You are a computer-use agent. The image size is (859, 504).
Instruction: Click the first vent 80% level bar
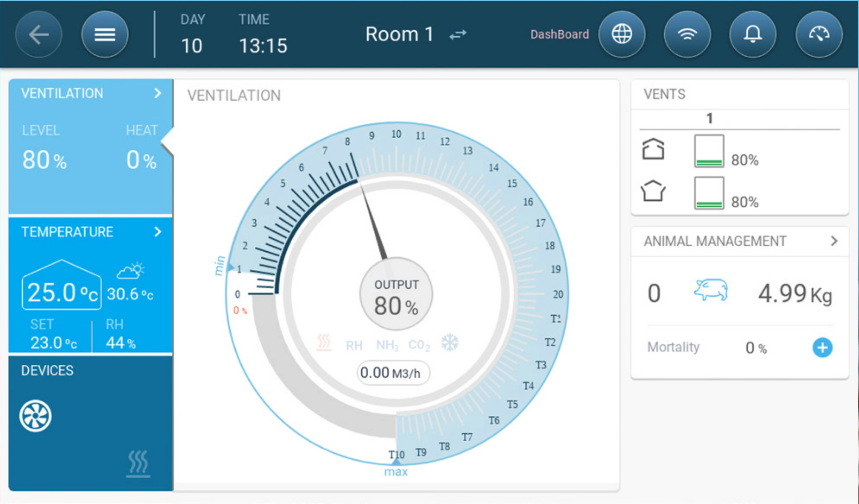[709, 151]
